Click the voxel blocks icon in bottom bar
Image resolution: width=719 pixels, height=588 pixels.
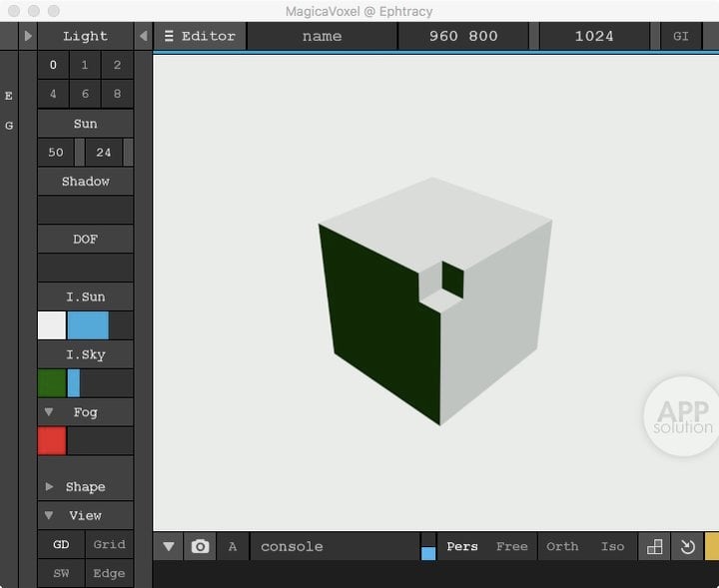[654, 546]
